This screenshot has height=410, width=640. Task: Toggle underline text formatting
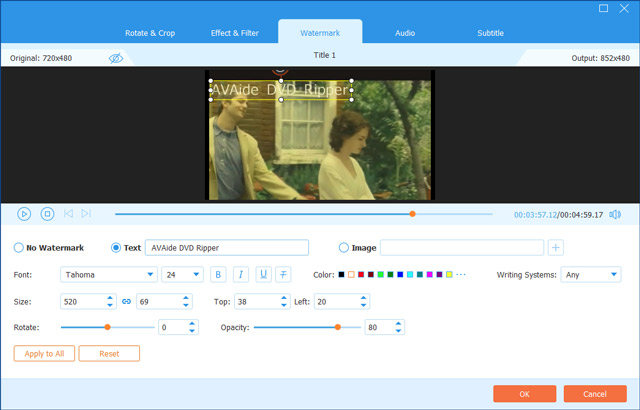263,275
